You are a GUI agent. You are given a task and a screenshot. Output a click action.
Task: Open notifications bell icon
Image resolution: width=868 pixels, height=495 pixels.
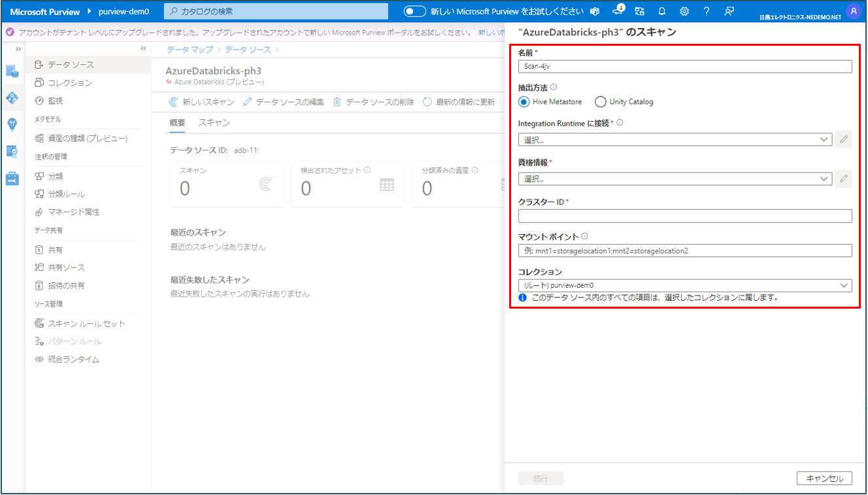click(661, 11)
